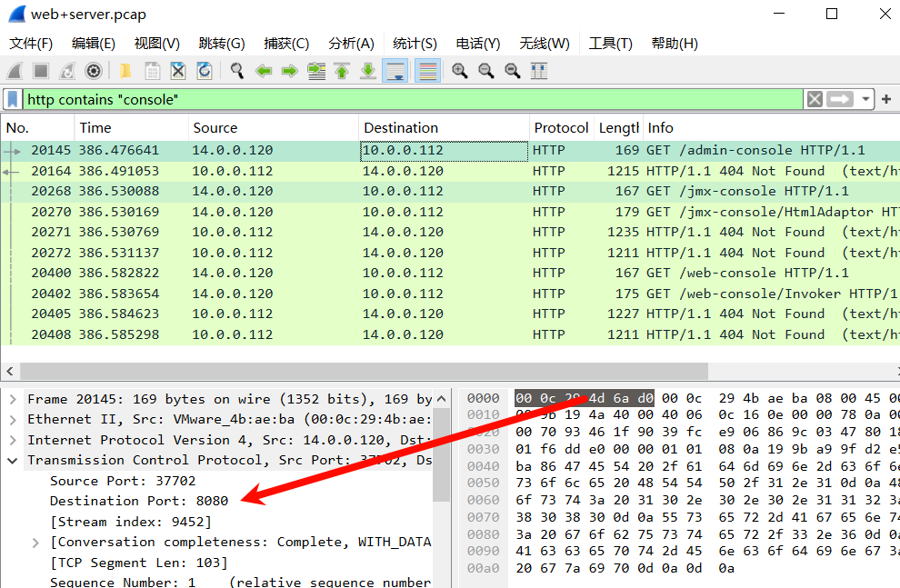Click the packet list horizontal scrollbar
The height and width of the screenshot is (588, 900).
coord(364,371)
